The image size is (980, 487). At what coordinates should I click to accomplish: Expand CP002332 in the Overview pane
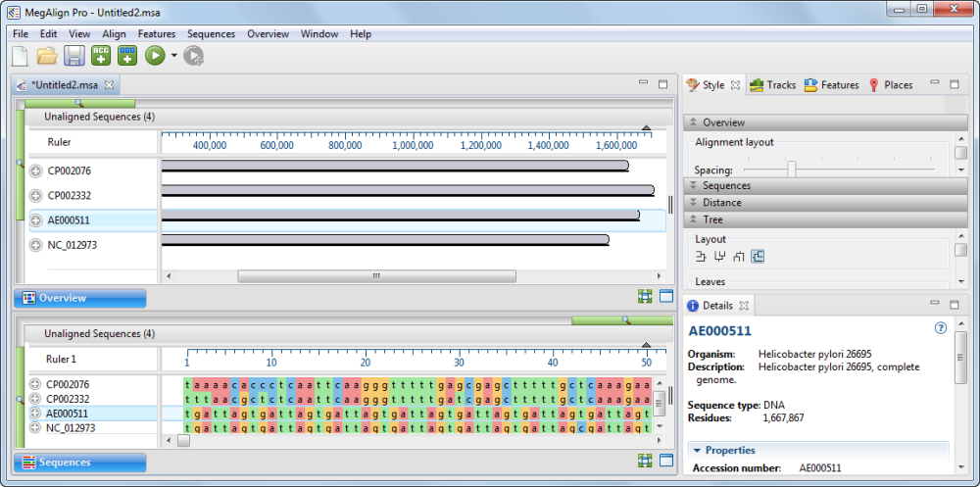pyautogui.click(x=36, y=196)
